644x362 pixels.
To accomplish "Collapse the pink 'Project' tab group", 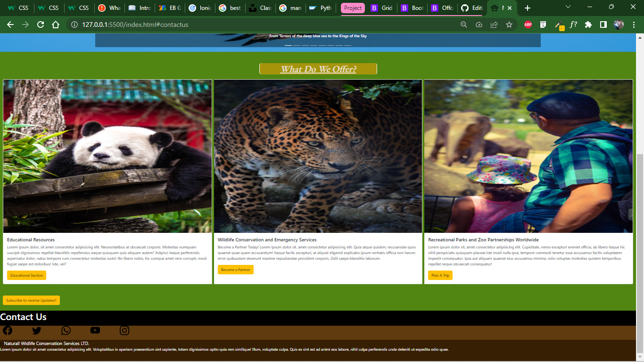I will (353, 8).
